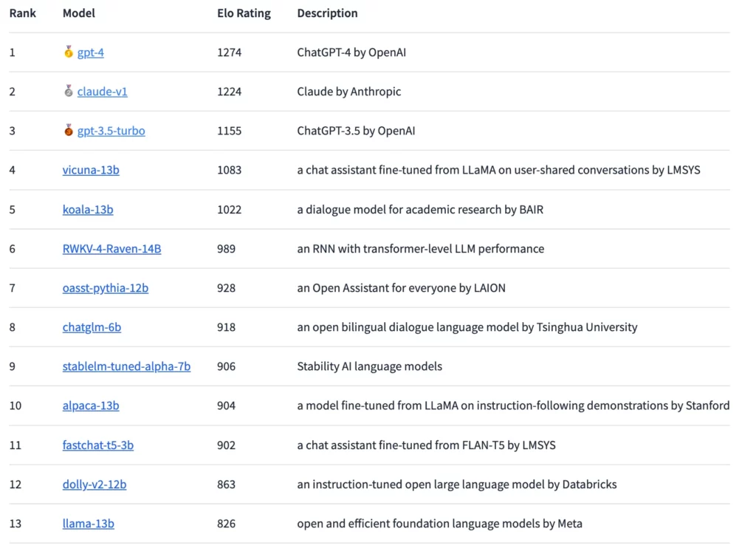756x554 pixels.
Task: Click the Description column header
Action: [x=327, y=13]
